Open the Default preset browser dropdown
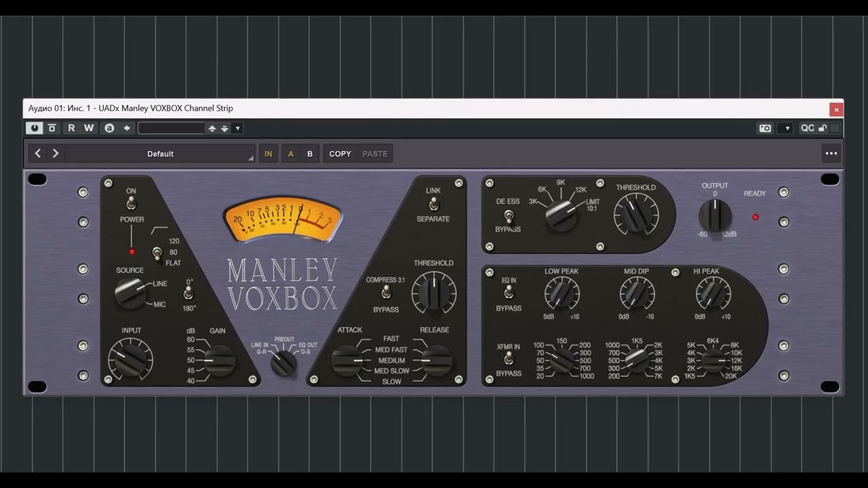Viewport: 868px width, 488px height. (x=161, y=154)
